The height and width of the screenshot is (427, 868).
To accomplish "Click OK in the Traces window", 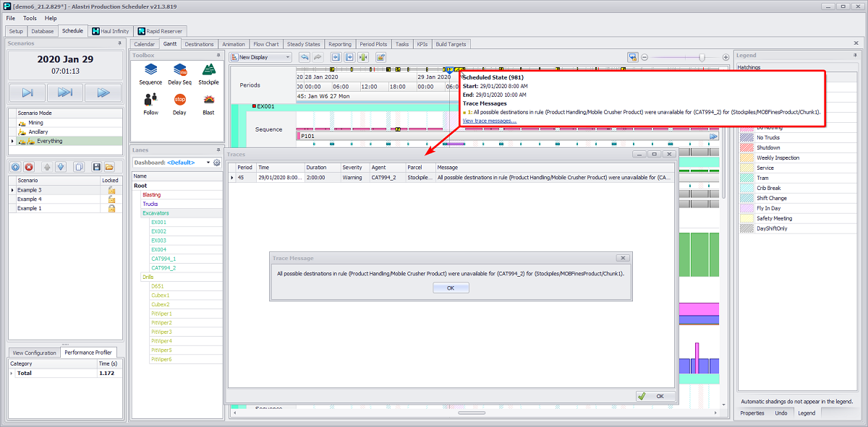I will [655, 396].
